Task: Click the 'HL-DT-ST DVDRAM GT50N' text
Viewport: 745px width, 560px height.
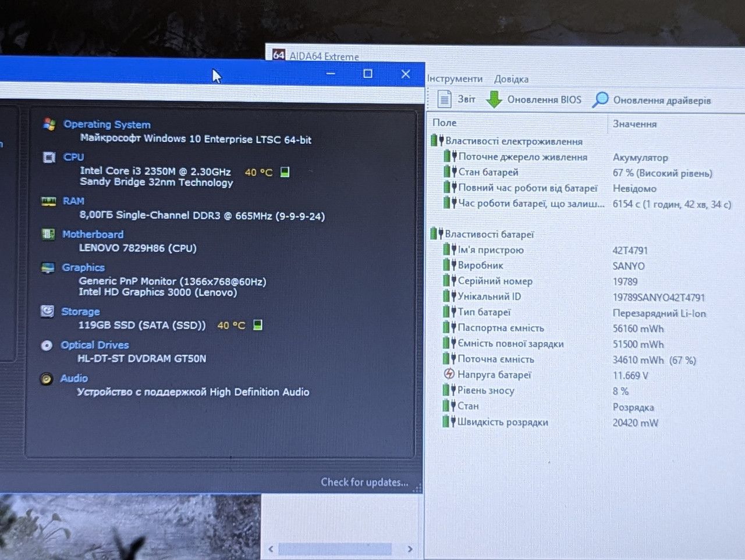Action: (141, 358)
